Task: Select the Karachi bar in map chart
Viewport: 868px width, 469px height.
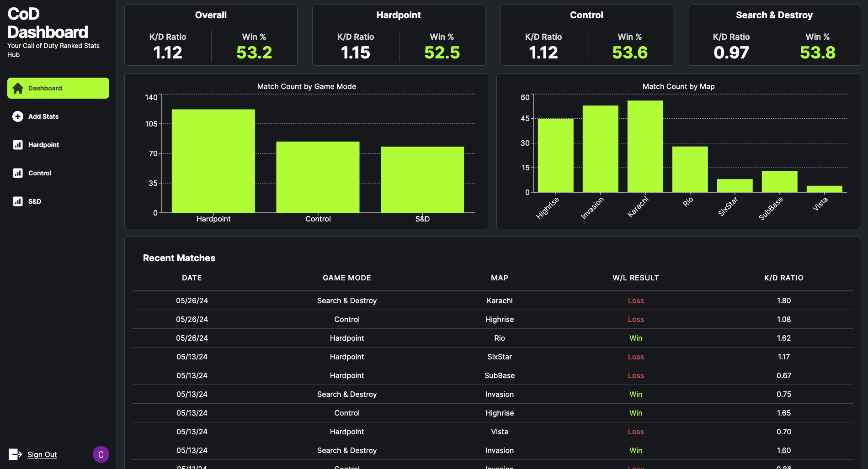Action: [x=645, y=146]
